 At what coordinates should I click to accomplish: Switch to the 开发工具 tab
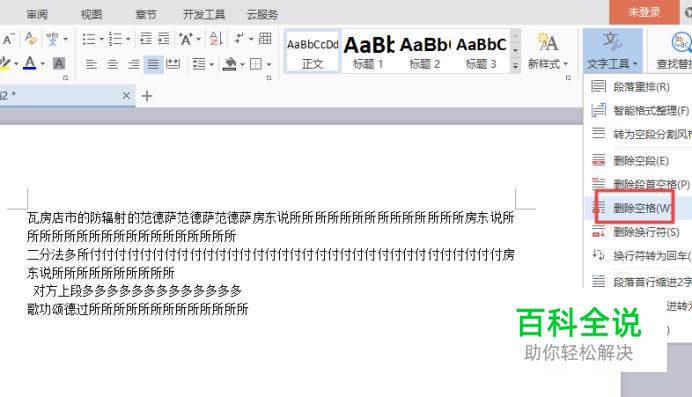[204, 15]
